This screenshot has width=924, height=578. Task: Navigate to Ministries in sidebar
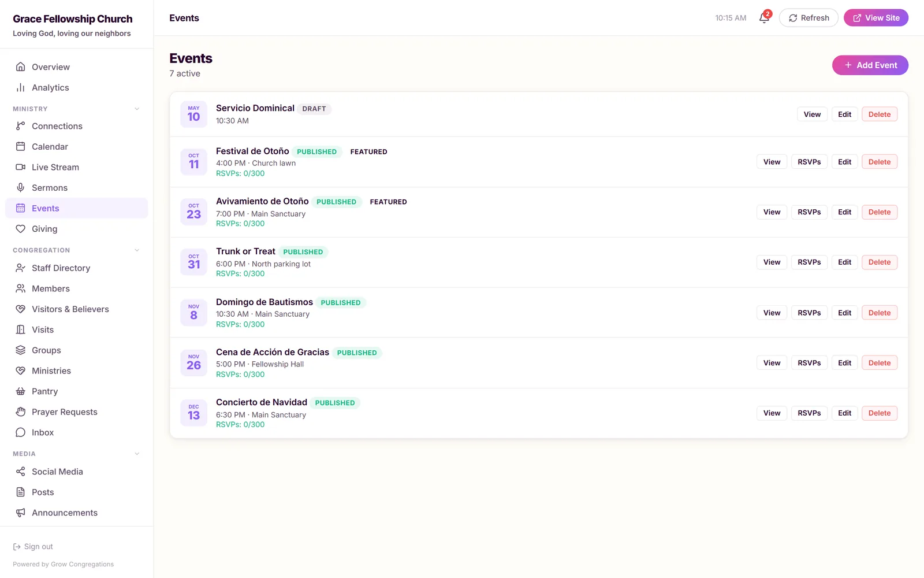[x=76, y=371]
